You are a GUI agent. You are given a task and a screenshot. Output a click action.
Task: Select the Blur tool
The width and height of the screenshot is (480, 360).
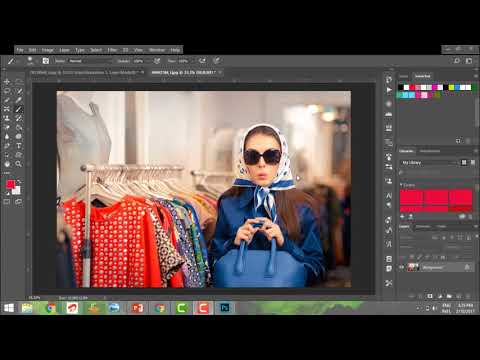7,137
